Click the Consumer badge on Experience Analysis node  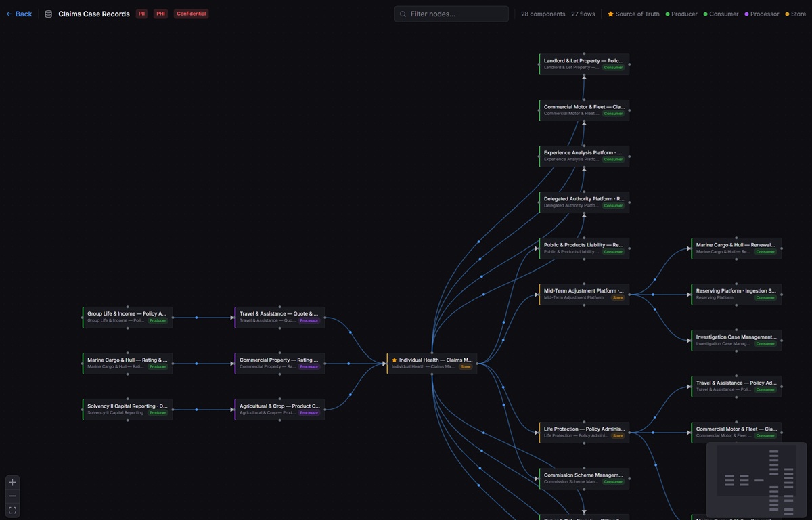pos(613,159)
